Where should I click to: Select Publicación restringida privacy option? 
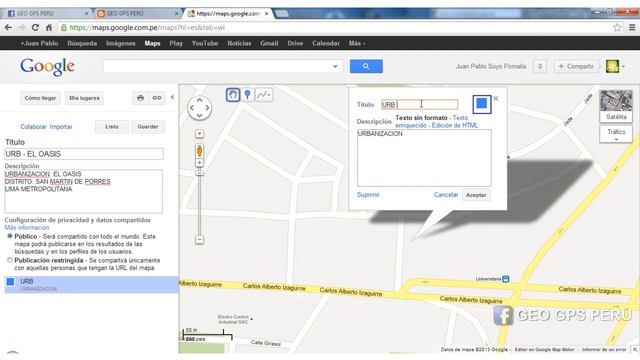coord(10,260)
